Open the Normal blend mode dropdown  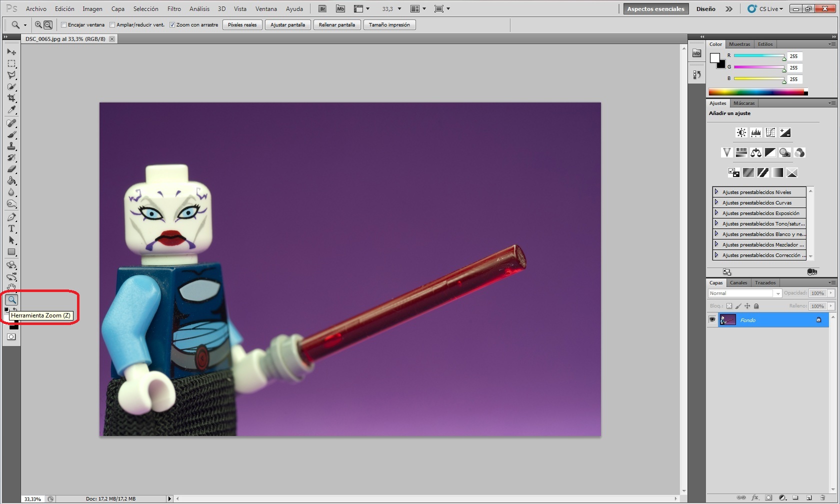744,293
